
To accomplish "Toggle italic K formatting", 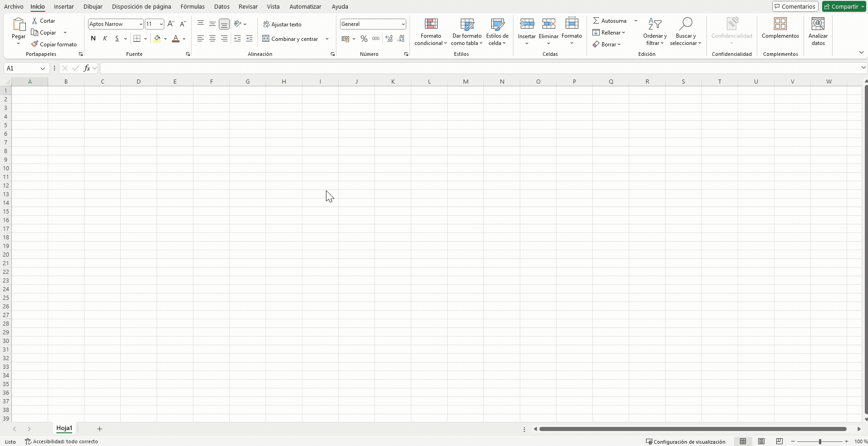I will [x=105, y=39].
